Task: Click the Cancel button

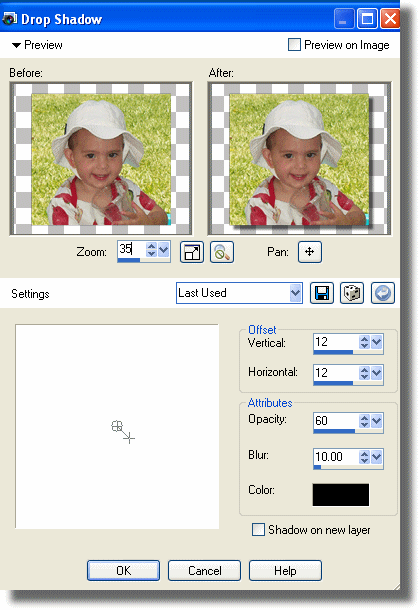Action: [x=204, y=570]
